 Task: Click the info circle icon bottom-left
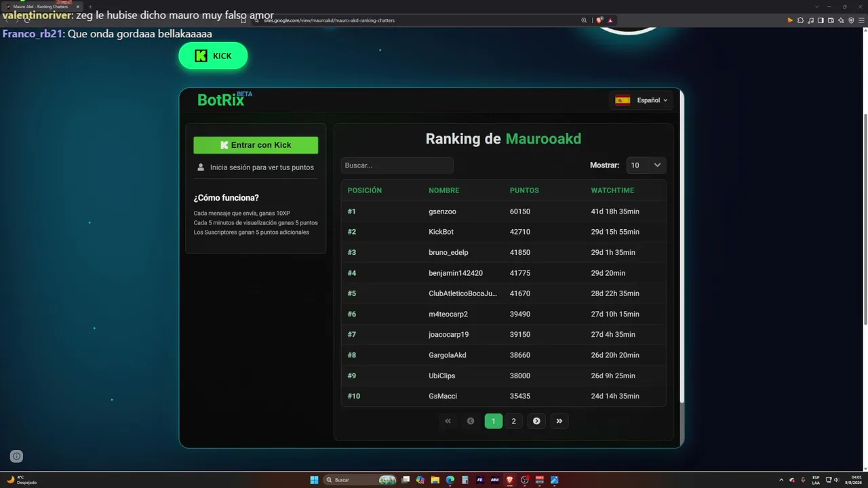pos(17,456)
